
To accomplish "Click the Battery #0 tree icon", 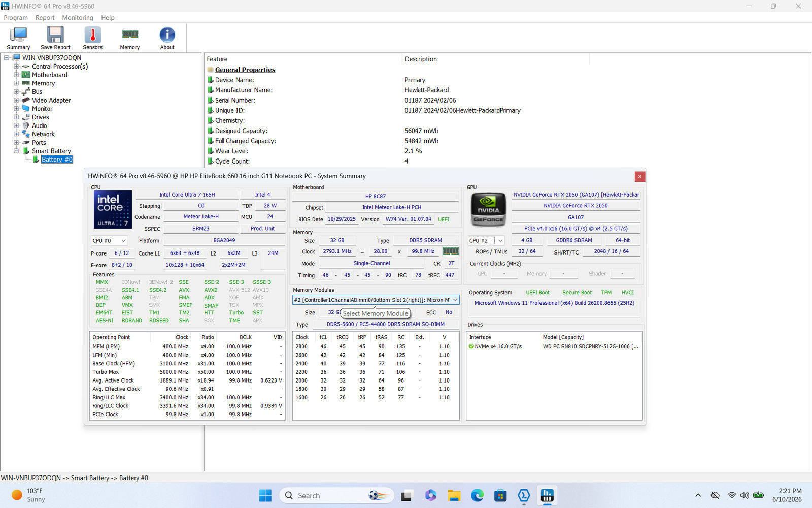I will pos(36,160).
